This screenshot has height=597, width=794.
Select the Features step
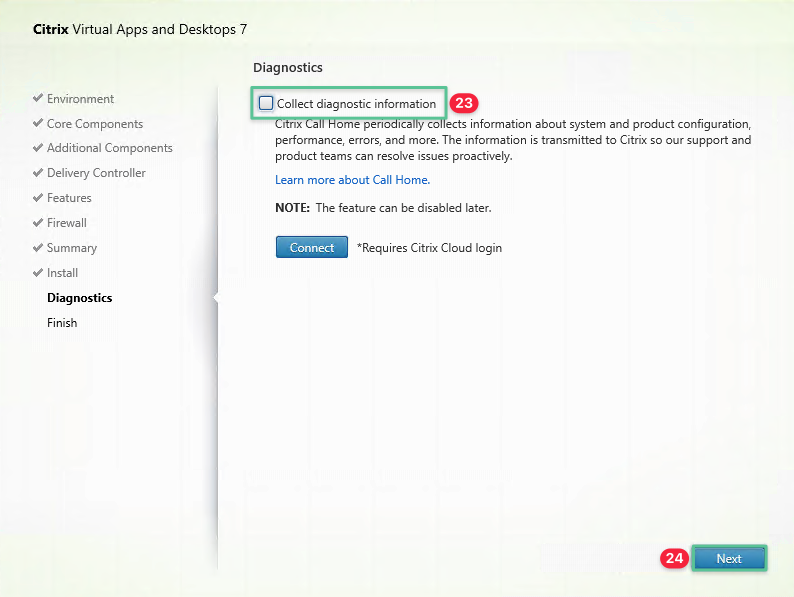pos(69,197)
